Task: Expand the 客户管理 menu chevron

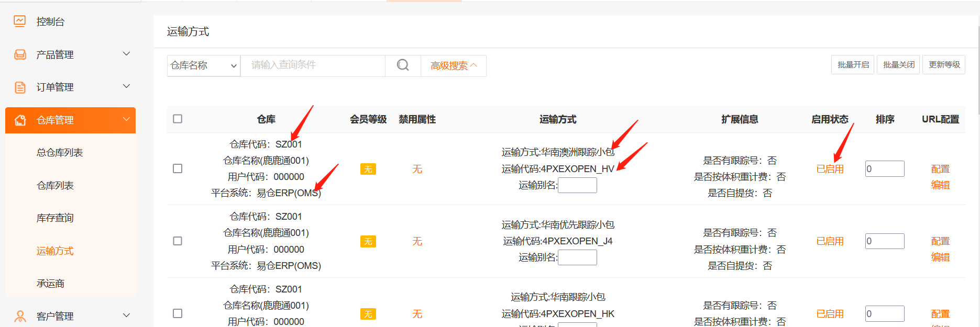Action: tap(126, 315)
